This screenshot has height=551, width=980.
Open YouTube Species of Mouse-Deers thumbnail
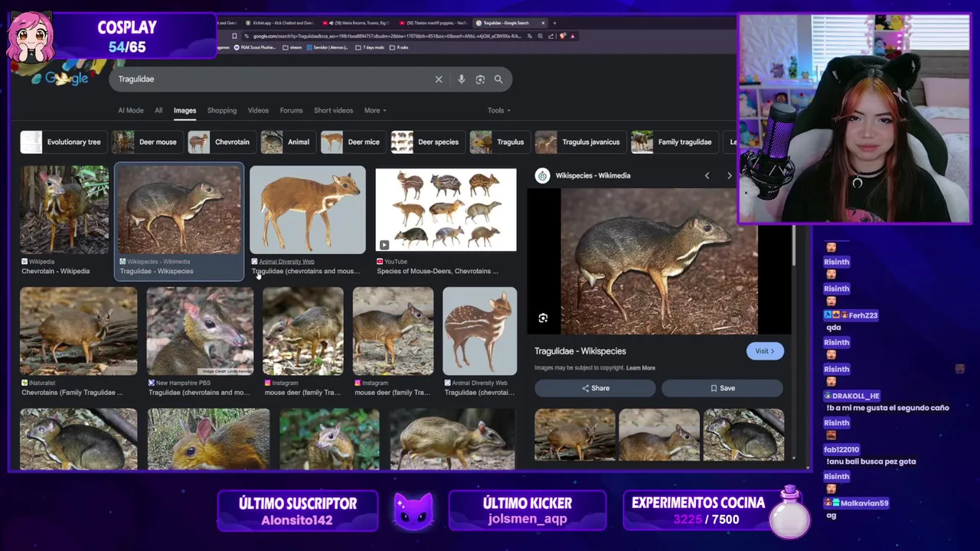point(446,210)
